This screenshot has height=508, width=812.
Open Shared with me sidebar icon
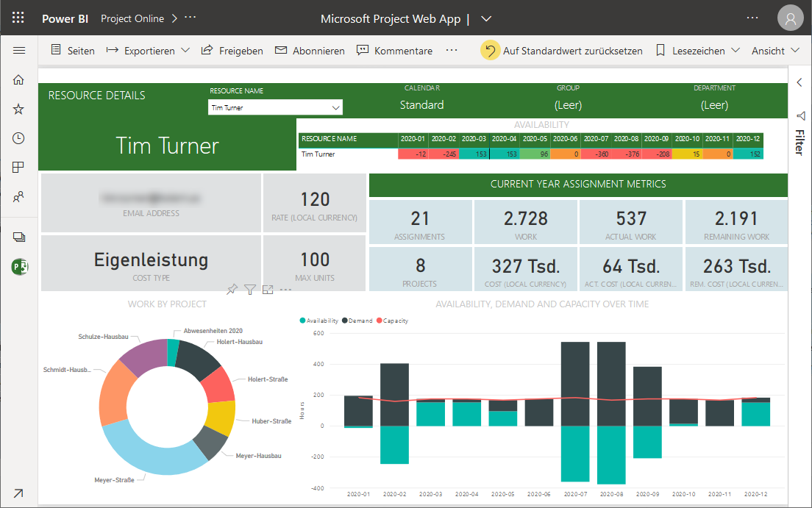[x=18, y=197]
